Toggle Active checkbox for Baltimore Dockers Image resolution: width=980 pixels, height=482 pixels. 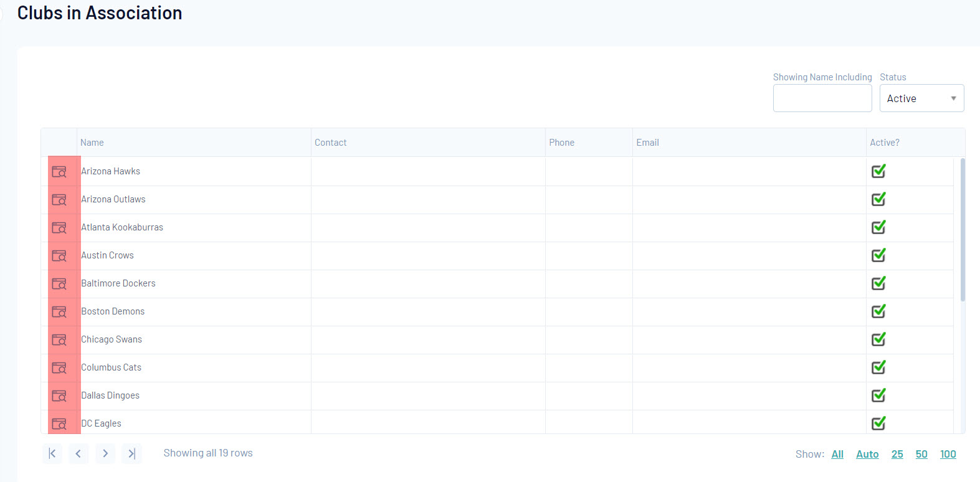pos(878,283)
